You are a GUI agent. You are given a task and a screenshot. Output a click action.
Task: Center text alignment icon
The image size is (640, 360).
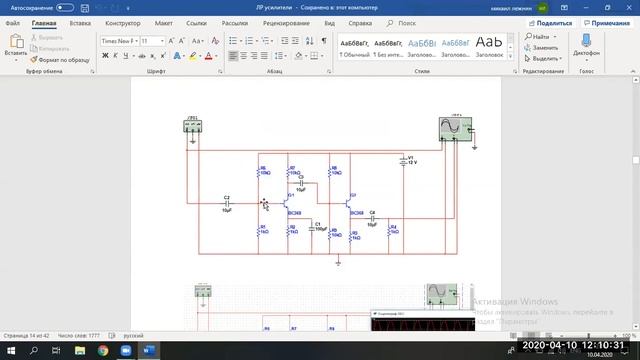[244, 56]
